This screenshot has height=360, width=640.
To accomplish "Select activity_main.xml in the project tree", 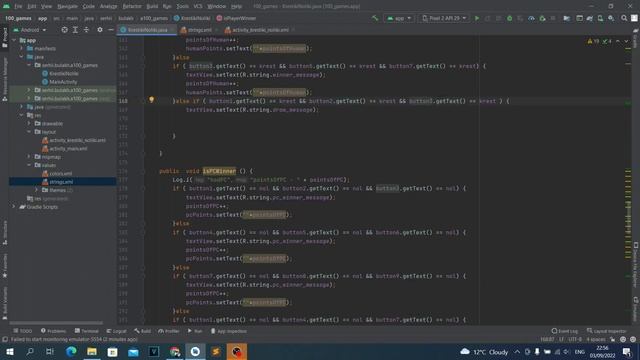I will (68, 149).
